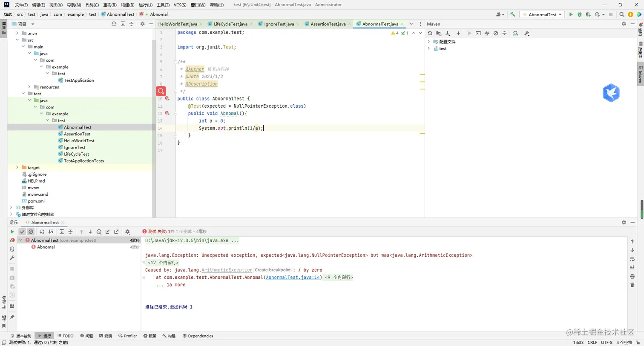Select LifeCycleTest in project tree
Screen dimensions: 644x346
click(x=76, y=154)
